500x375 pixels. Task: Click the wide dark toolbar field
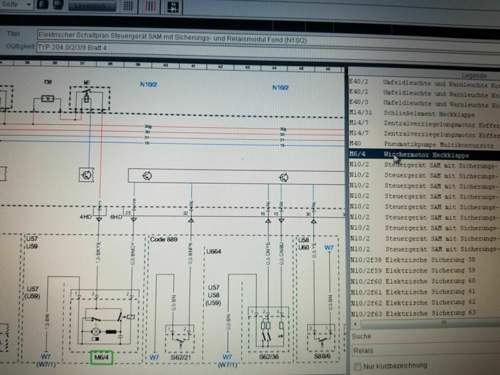[x=92, y=5]
